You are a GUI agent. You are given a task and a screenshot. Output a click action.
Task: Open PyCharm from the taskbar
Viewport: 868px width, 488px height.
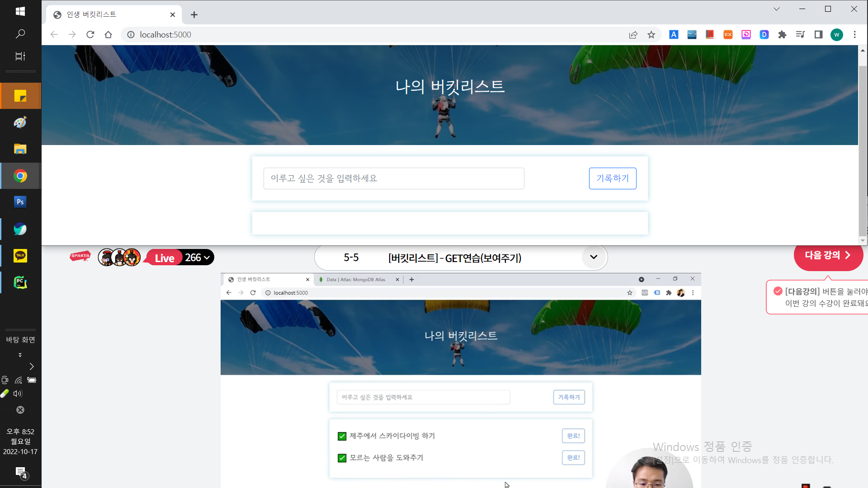(20, 282)
